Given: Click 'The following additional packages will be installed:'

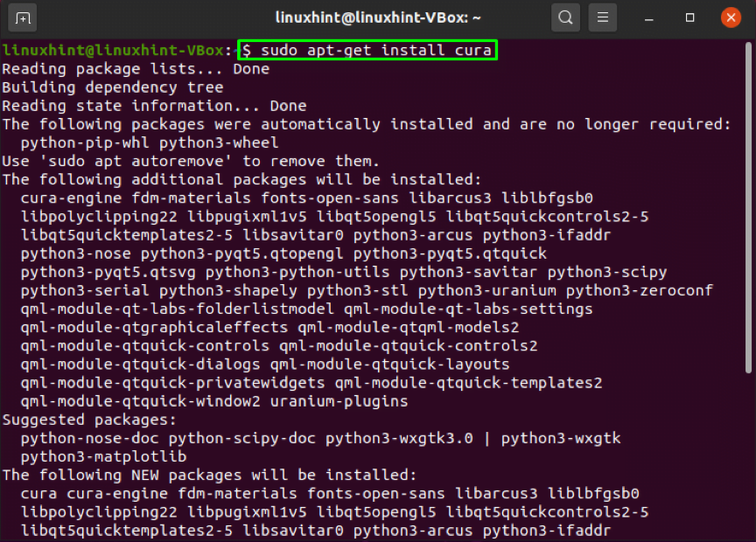Looking at the screenshot, I should coord(242,180).
